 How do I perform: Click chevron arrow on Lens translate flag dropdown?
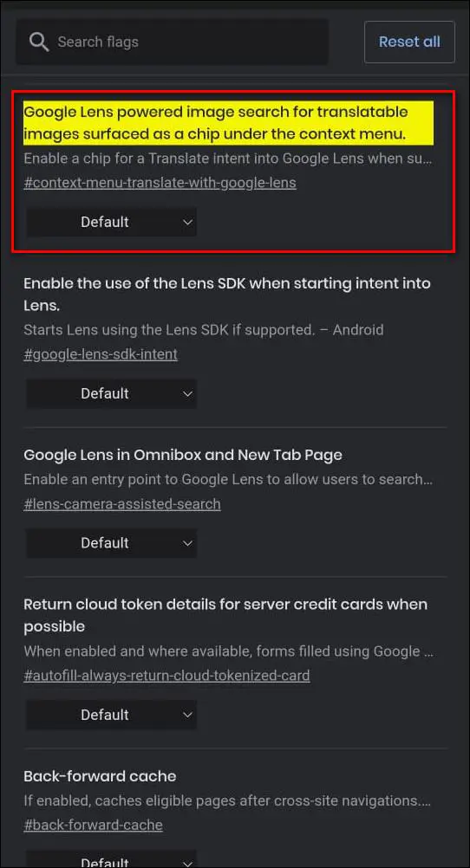pyautogui.click(x=187, y=222)
